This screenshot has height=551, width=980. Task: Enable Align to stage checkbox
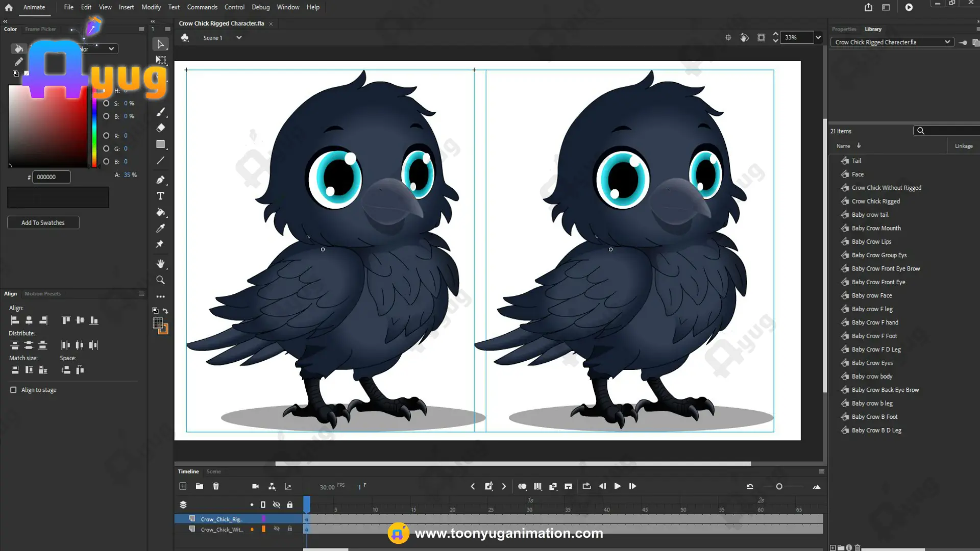click(13, 390)
